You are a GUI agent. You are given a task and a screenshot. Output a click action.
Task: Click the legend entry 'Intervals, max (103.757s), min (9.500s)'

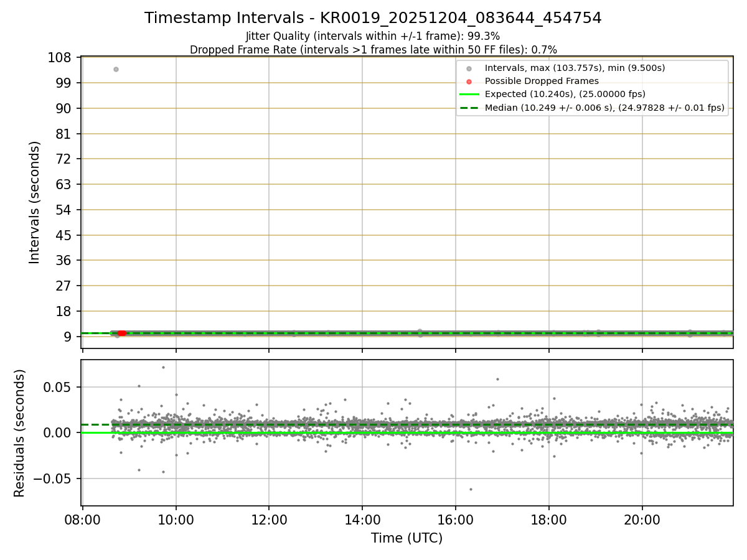tap(575, 68)
